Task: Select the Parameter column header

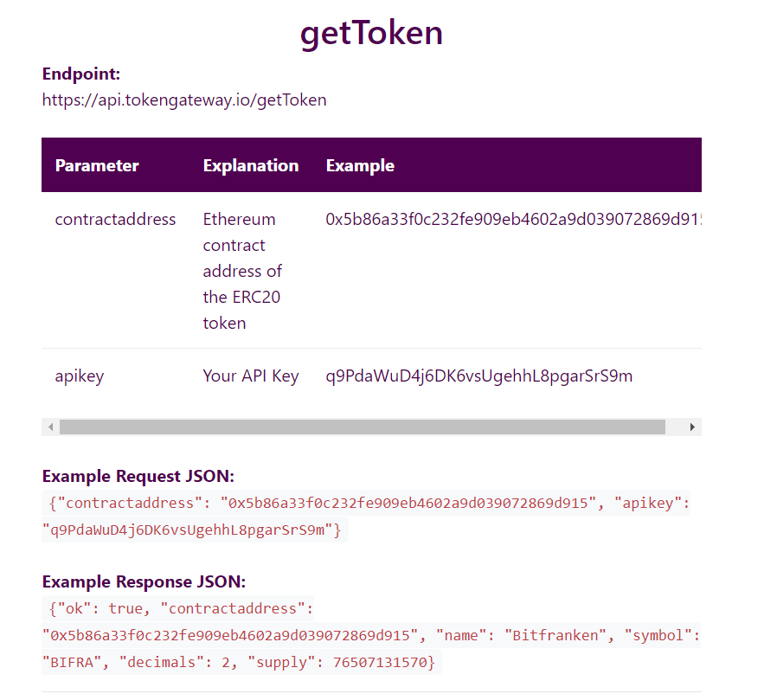Action: pos(97,165)
